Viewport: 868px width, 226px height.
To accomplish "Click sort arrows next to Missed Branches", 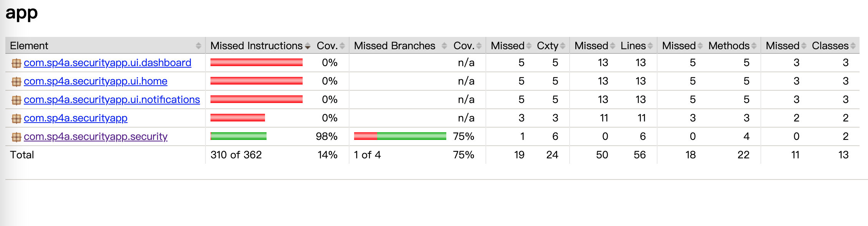I will pyautogui.click(x=444, y=46).
